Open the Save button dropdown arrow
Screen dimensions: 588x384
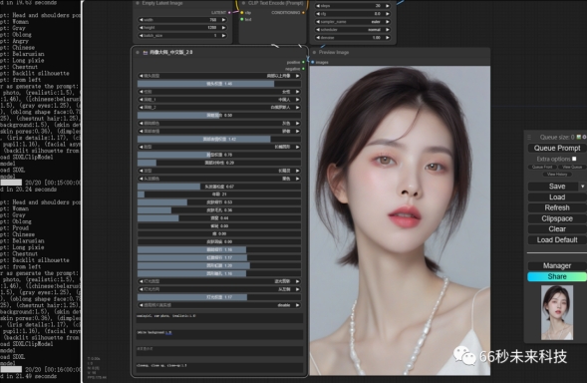(x=582, y=187)
